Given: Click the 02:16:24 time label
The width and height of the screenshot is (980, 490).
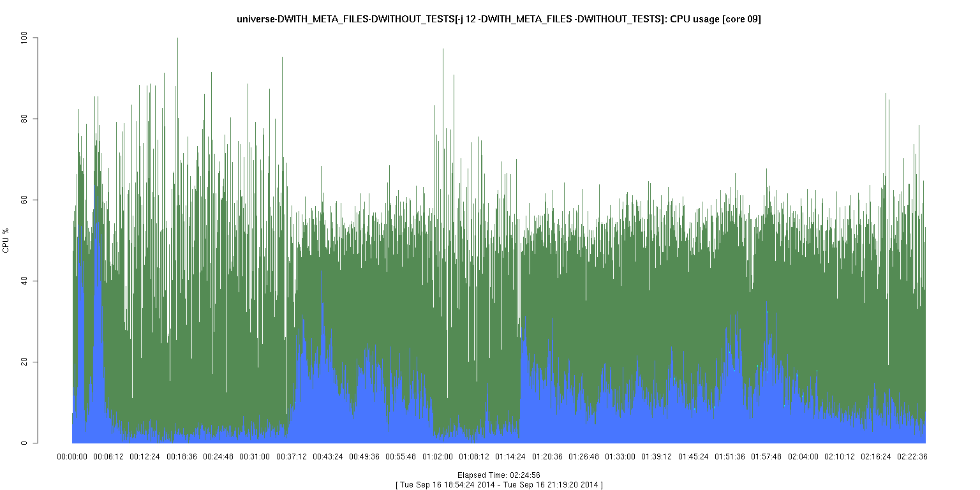Looking at the screenshot, I should [x=876, y=457].
